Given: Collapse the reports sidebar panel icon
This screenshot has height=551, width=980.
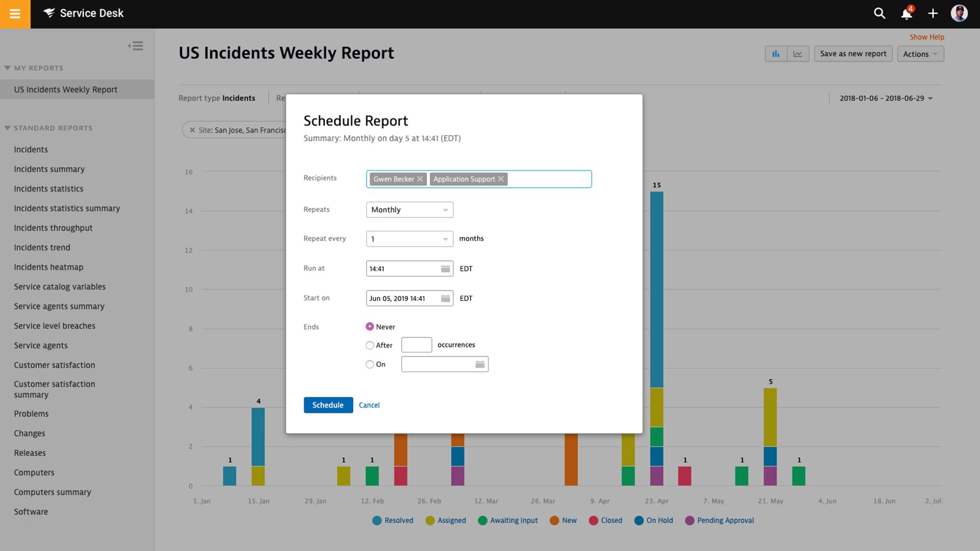Looking at the screenshot, I should coord(135,46).
